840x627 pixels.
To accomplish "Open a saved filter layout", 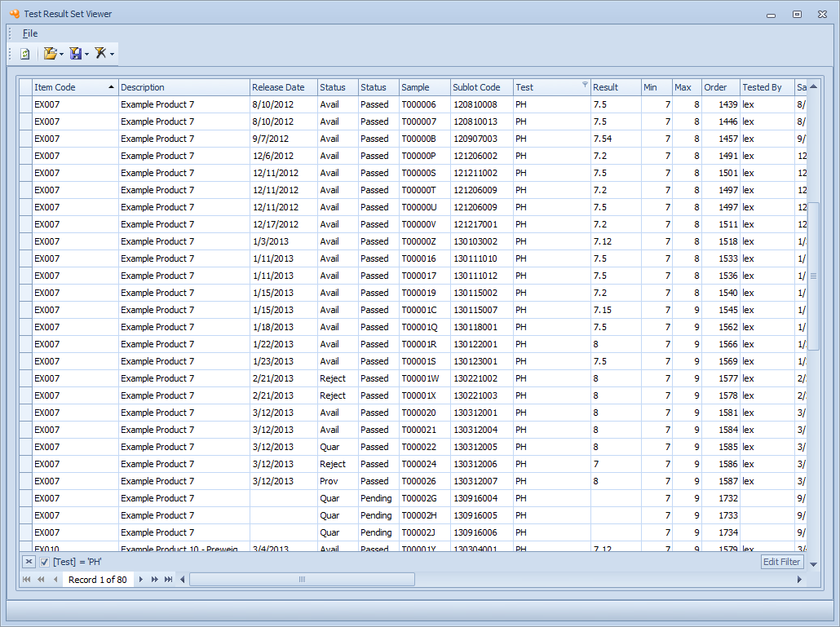I will click(x=50, y=53).
